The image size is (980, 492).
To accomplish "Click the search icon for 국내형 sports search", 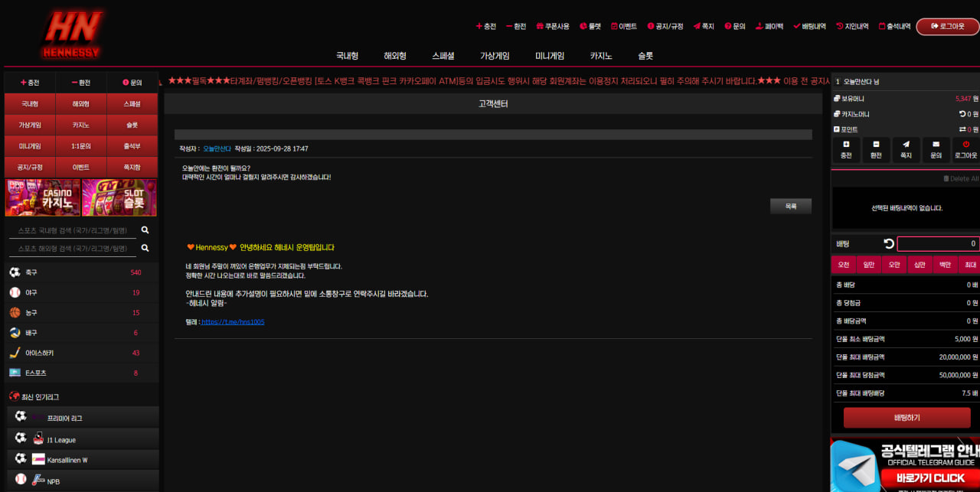I will pyautogui.click(x=145, y=230).
